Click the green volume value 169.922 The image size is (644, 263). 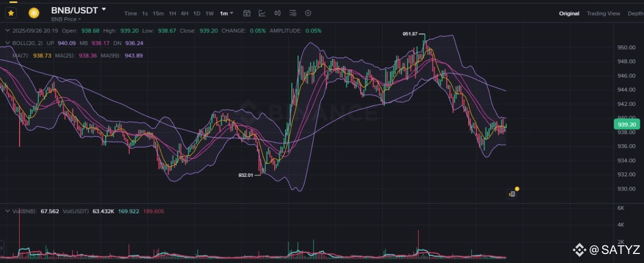[x=128, y=211]
